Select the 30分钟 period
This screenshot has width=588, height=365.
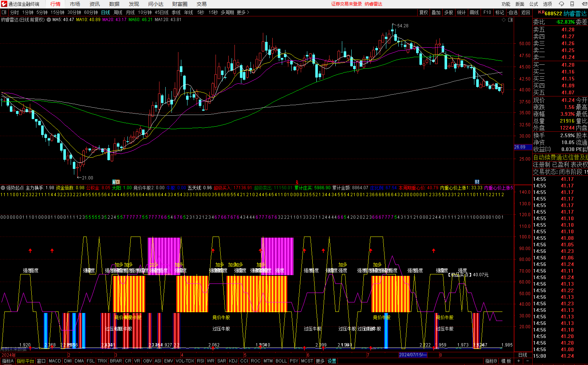[74, 12]
